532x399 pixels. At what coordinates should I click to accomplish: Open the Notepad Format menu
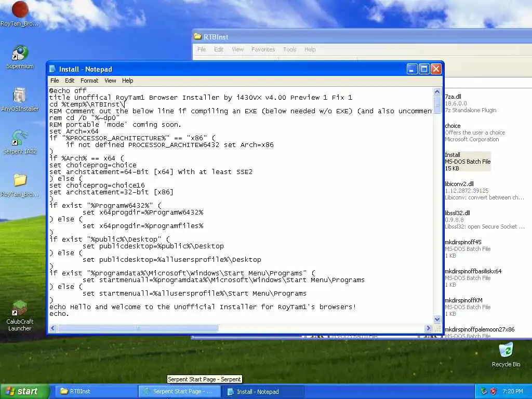pyautogui.click(x=89, y=81)
